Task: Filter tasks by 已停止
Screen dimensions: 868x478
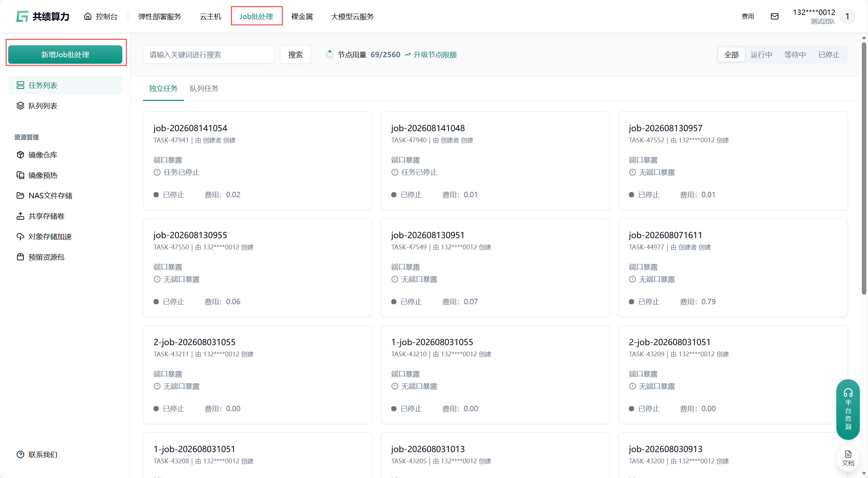Action: coord(829,55)
